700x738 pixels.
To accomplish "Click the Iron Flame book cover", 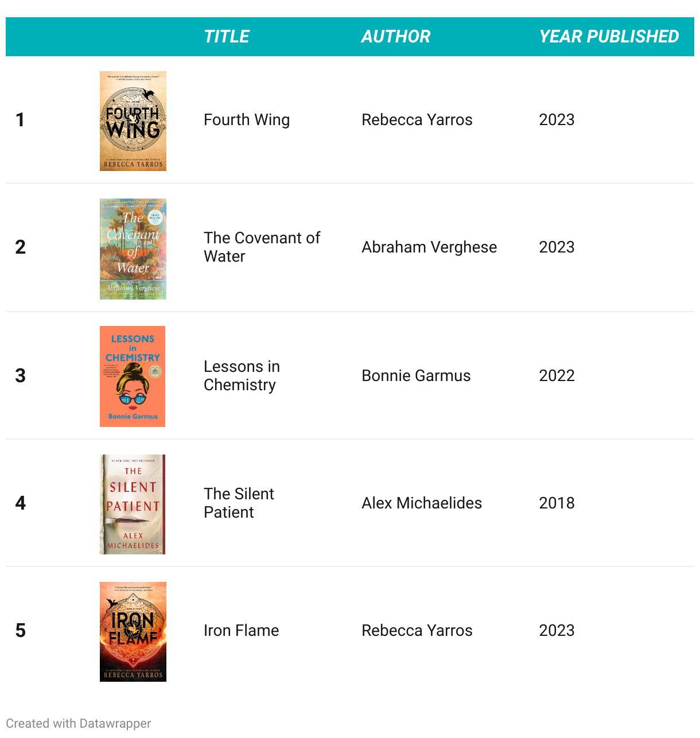I will pyautogui.click(x=133, y=632).
